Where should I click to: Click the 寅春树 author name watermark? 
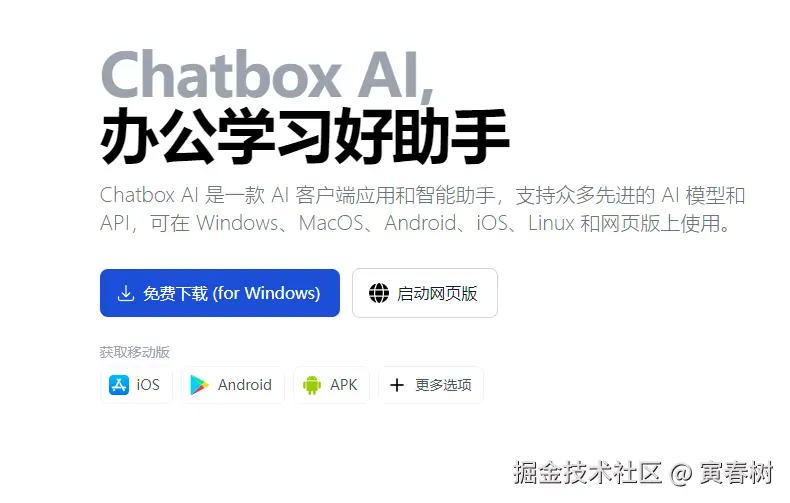tap(737, 473)
